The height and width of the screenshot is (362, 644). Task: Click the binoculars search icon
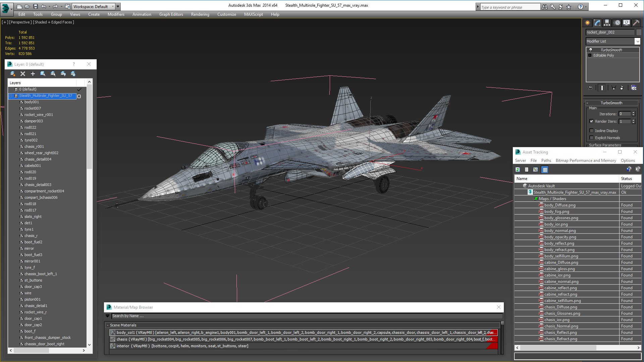coord(545,7)
